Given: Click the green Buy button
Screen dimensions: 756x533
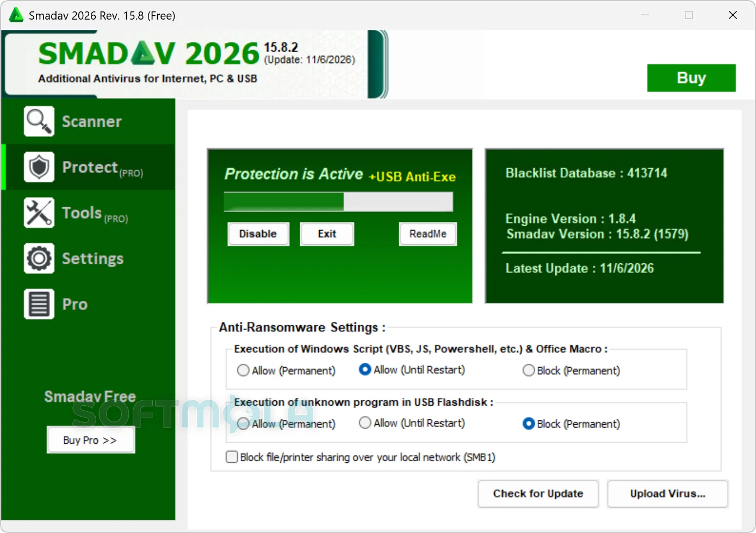Looking at the screenshot, I should [691, 78].
